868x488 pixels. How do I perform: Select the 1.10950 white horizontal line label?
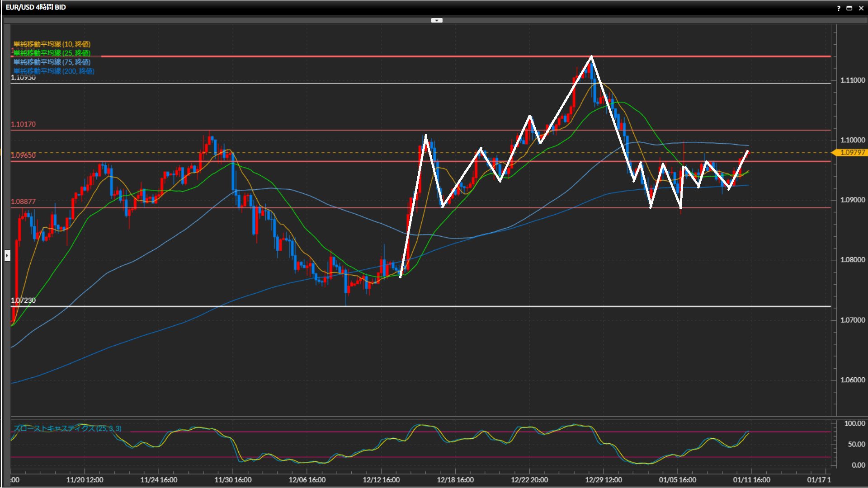23,78
